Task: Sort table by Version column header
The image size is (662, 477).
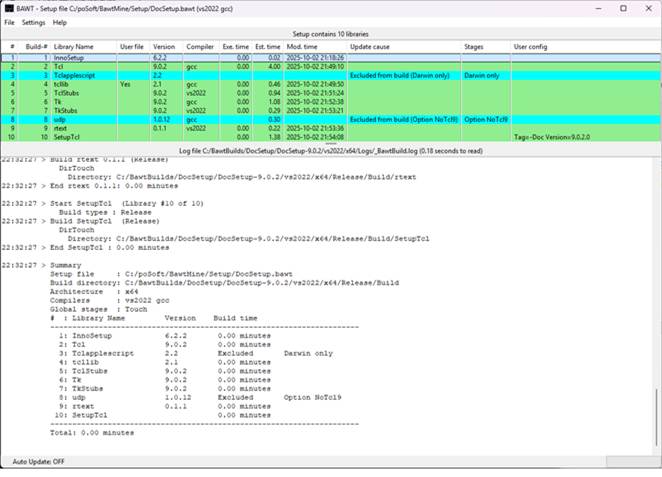Action: [164, 47]
